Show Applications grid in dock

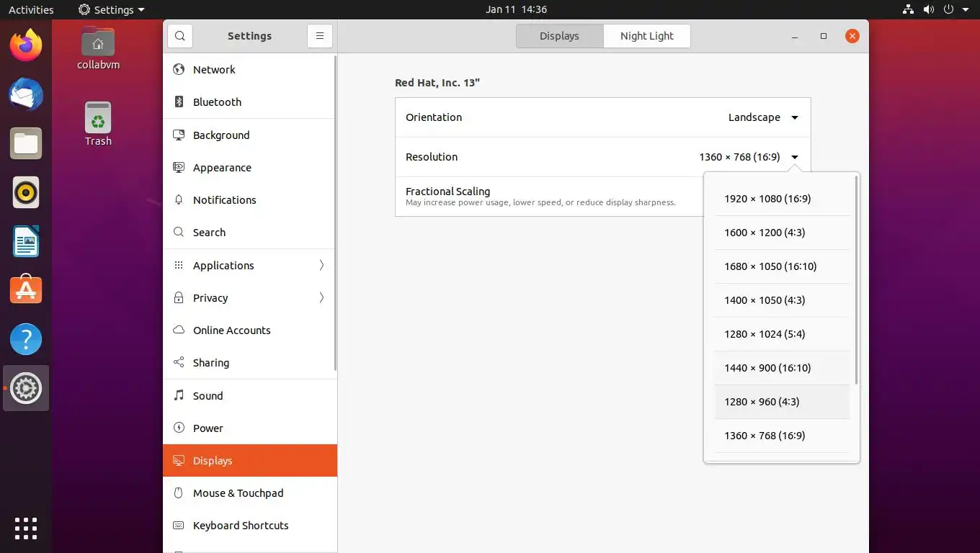tap(26, 528)
